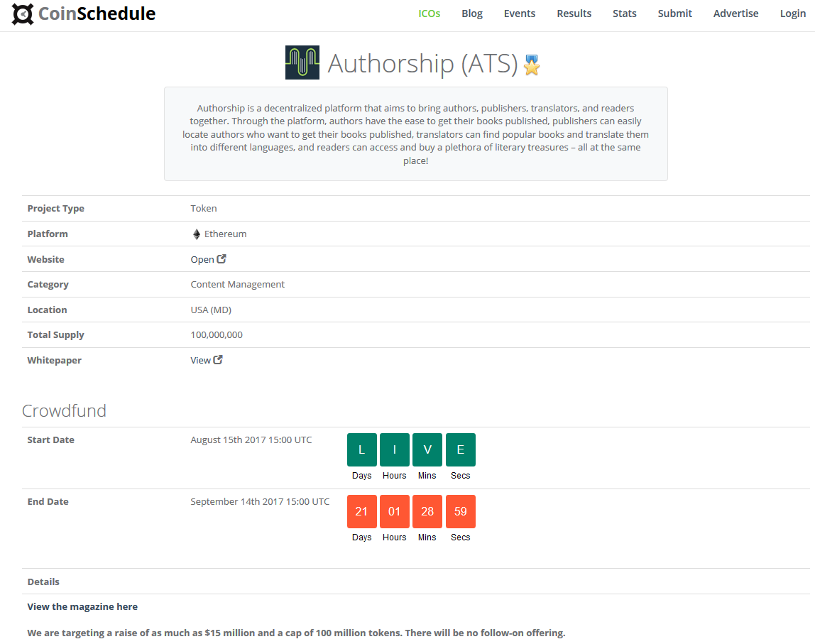Viewport: 815px width, 644px height.
Task: Click the 'Location' row label
Action: point(47,310)
